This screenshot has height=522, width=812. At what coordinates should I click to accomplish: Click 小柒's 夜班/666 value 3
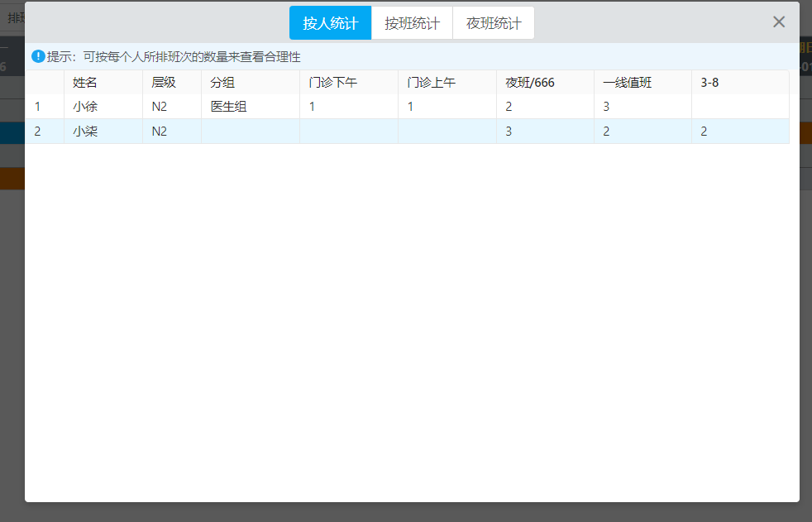click(x=545, y=131)
